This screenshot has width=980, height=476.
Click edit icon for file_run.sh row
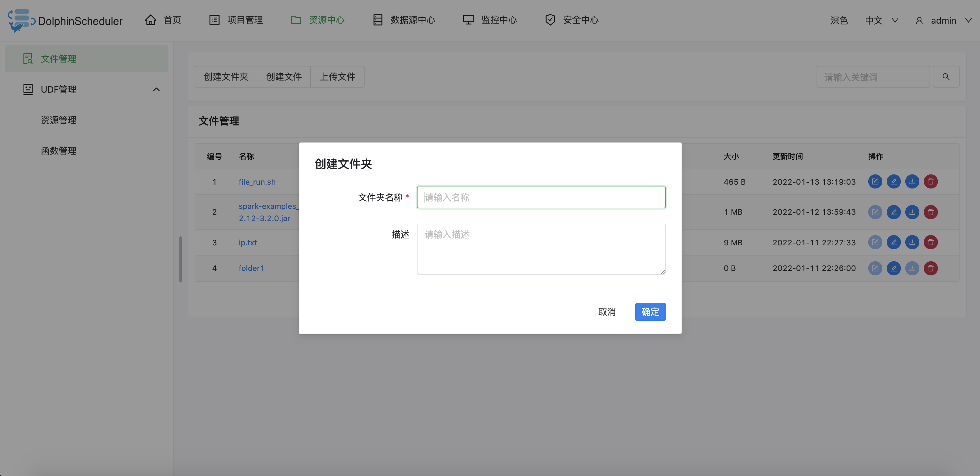(x=875, y=182)
